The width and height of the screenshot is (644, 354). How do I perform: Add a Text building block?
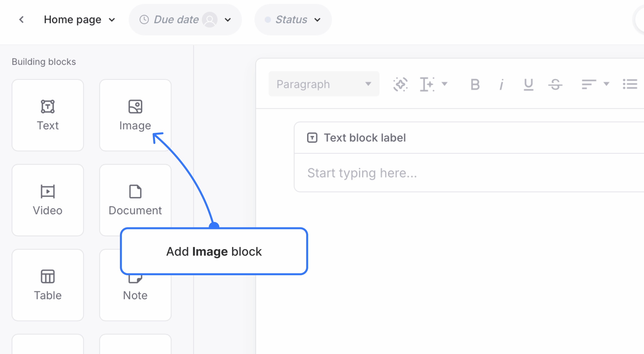point(48,115)
